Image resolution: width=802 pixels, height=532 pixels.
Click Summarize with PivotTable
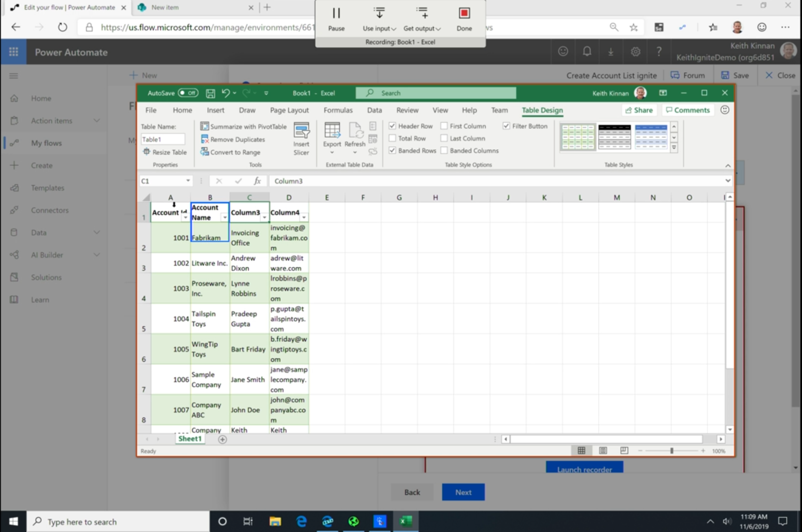[244, 126]
